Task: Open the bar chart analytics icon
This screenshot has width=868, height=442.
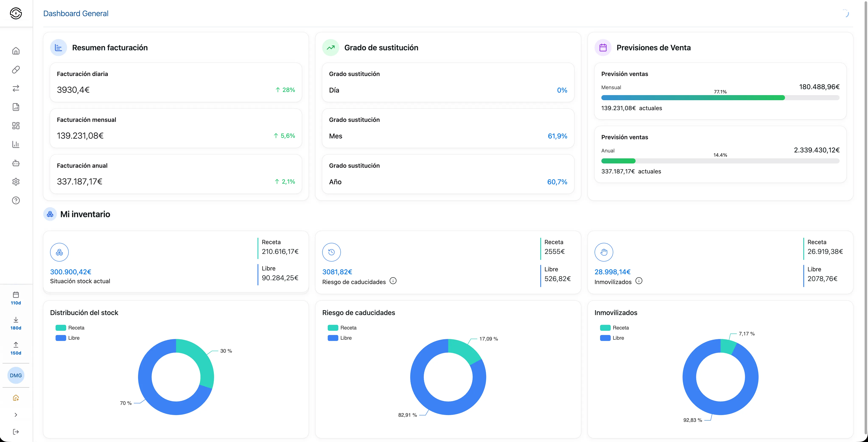Action: pyautogui.click(x=16, y=144)
